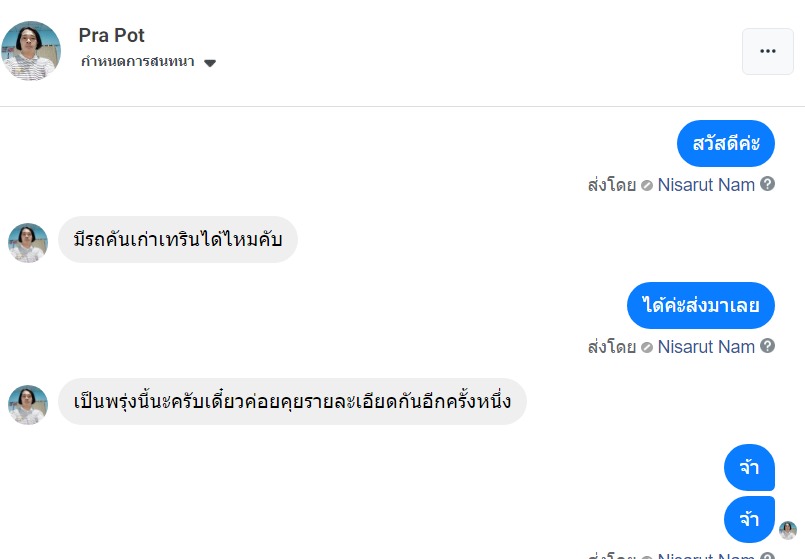805x559 pixels.
Task: Click the สวัสดีค่ะ message bubble
Action: tap(725, 143)
